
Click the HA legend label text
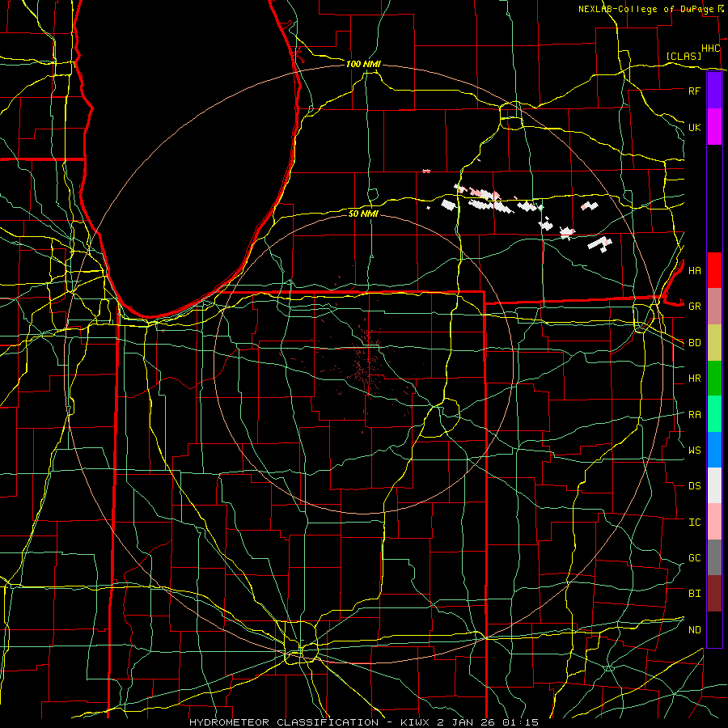point(694,271)
